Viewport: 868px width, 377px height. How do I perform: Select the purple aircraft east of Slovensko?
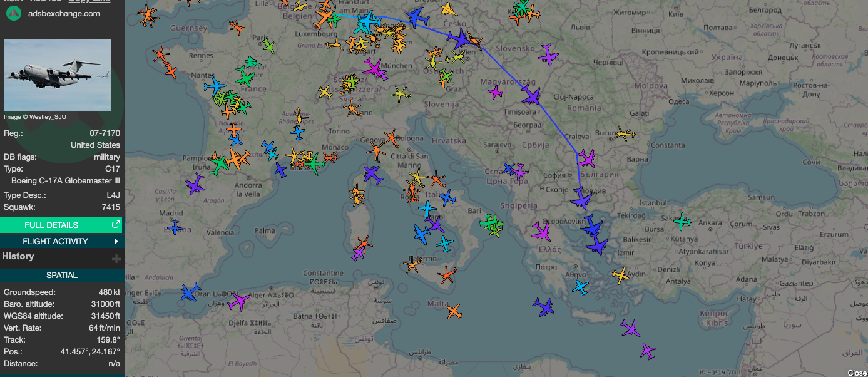(x=548, y=54)
